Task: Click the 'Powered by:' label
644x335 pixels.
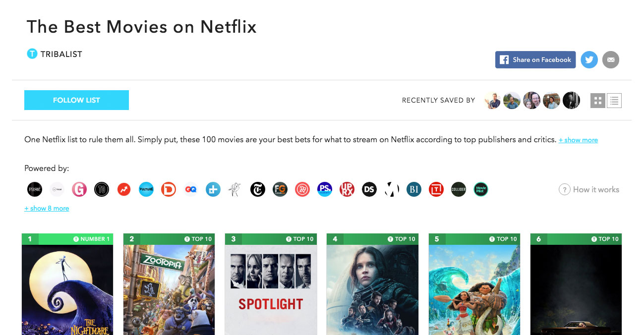Action: (x=47, y=168)
